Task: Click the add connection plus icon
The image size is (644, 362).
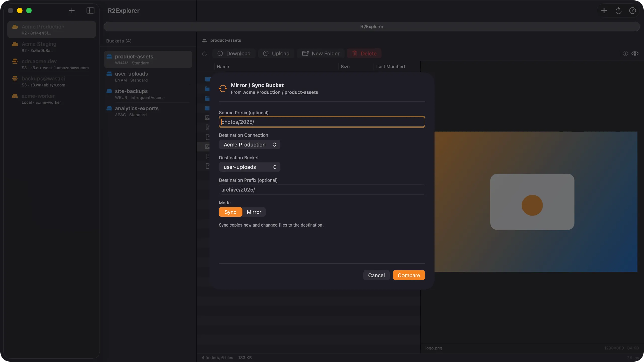Action: pos(72,11)
